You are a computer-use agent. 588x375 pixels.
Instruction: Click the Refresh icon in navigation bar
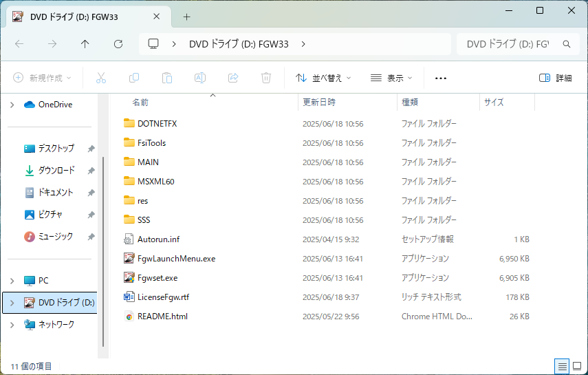point(118,44)
